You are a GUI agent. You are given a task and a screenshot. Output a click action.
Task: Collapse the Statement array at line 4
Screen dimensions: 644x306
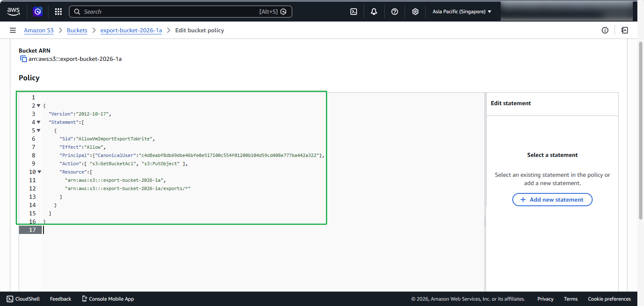pos(39,122)
